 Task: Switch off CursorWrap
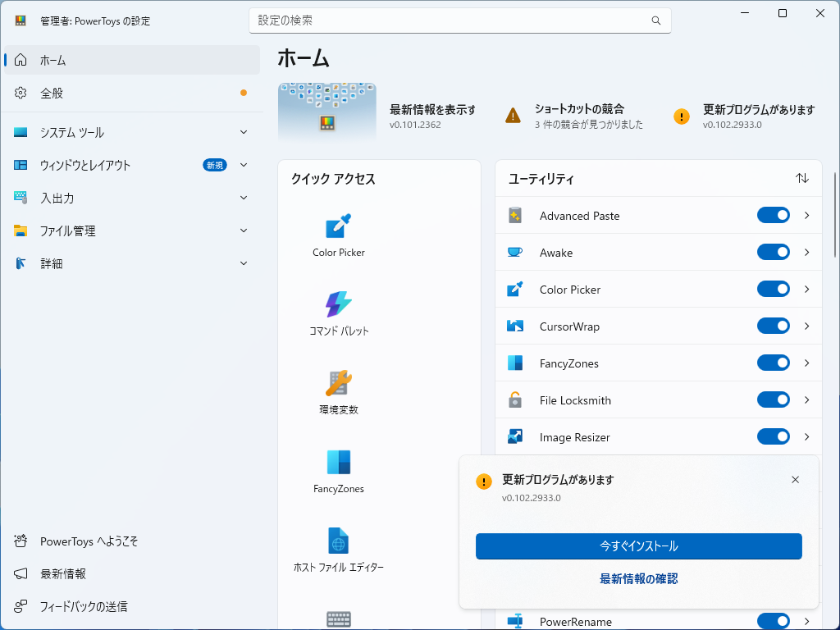pos(773,326)
